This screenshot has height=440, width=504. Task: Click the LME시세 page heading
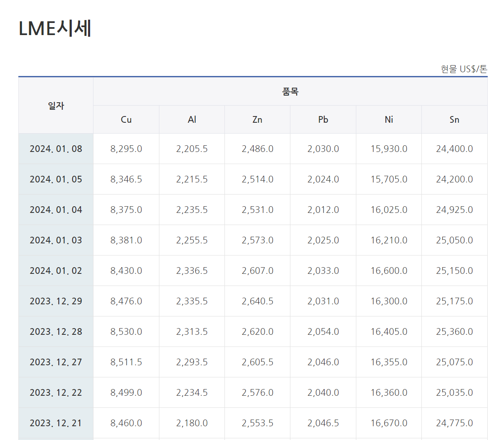[x=55, y=28]
